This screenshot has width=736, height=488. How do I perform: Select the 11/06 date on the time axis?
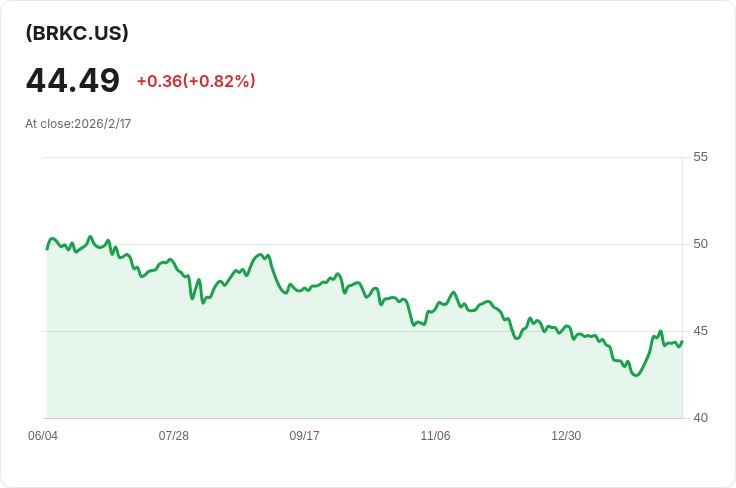point(435,436)
